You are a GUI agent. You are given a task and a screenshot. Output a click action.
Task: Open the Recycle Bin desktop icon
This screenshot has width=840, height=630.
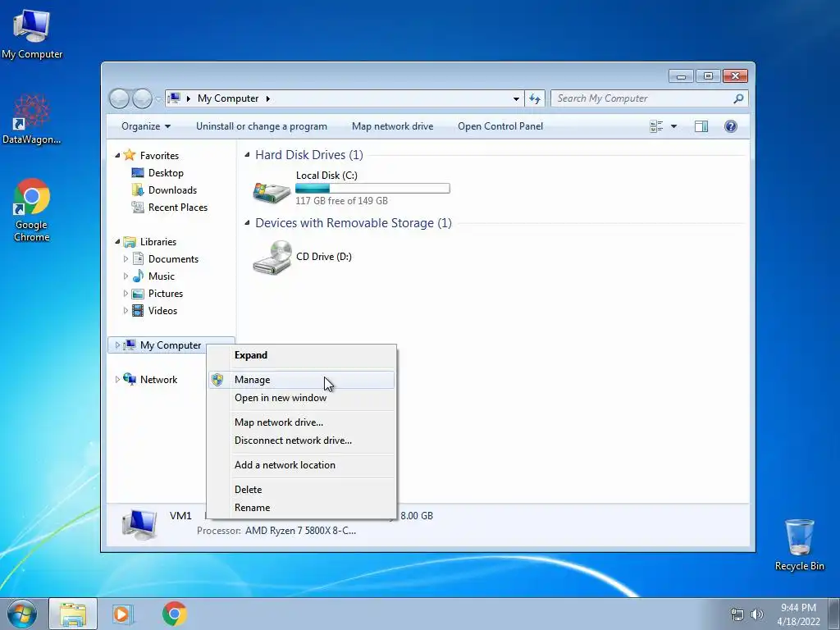[x=799, y=545]
